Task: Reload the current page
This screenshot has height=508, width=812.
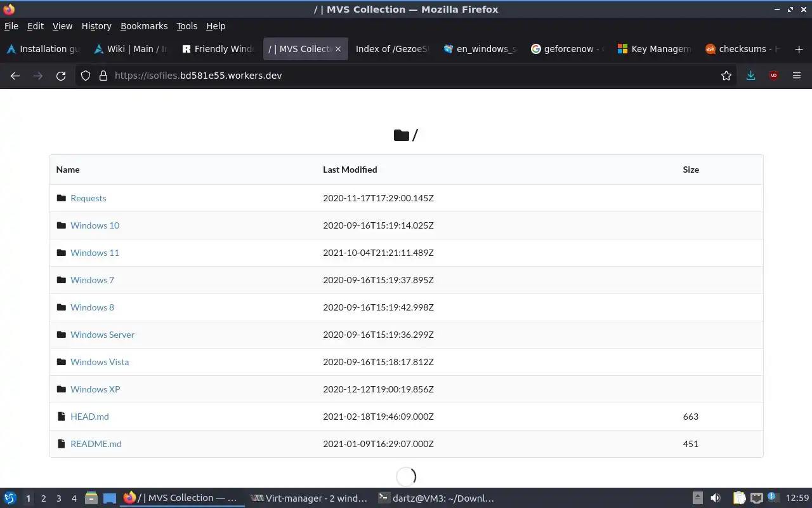Action: click(x=61, y=76)
